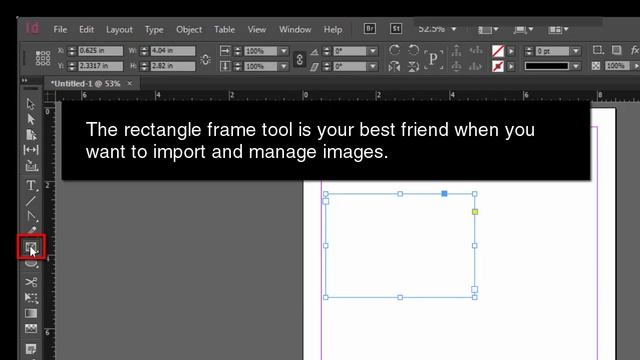Toggle constrain proportions for scaling
Viewport: 640px width, 360px height.
point(300,59)
